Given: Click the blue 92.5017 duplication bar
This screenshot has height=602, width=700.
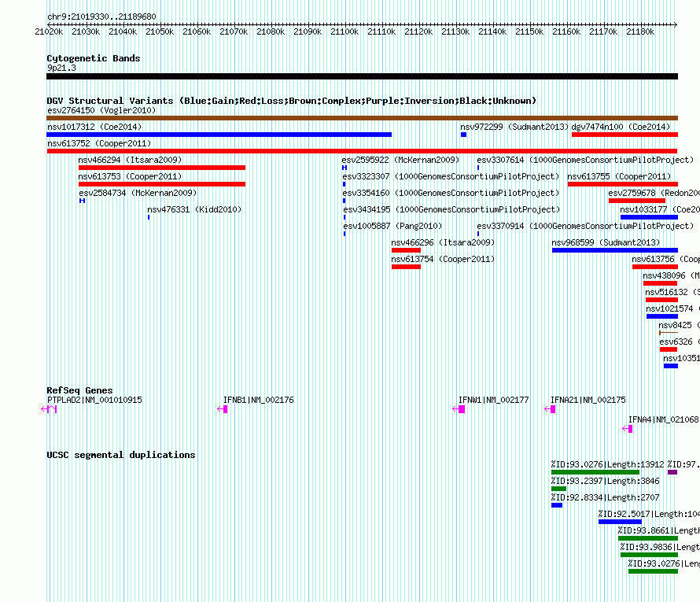Looking at the screenshot, I should point(620,522).
